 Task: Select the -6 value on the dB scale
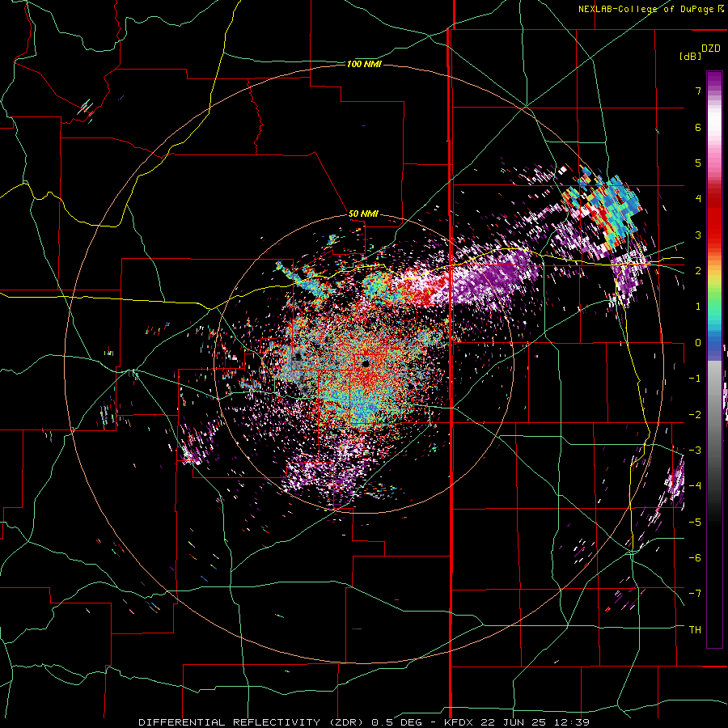[695, 557]
